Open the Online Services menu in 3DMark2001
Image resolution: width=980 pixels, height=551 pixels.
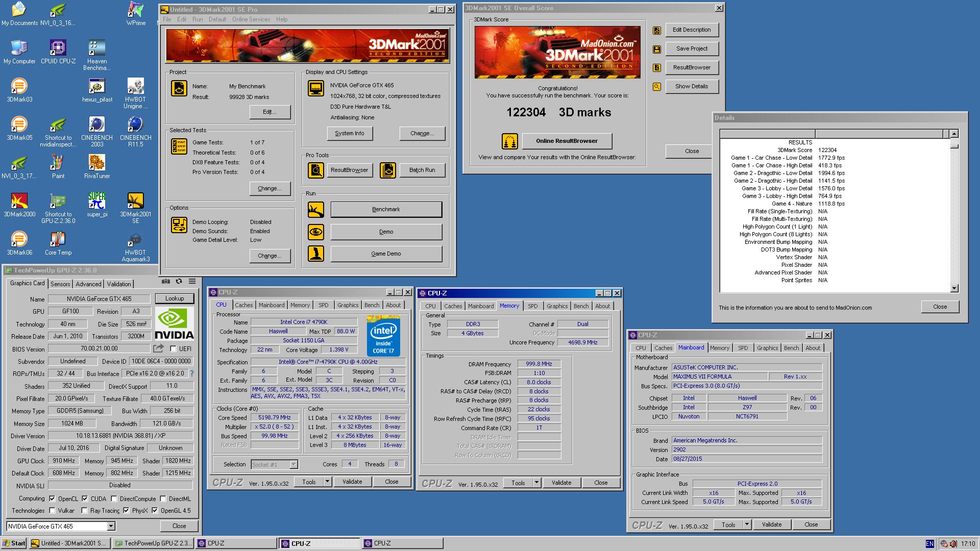point(251,19)
